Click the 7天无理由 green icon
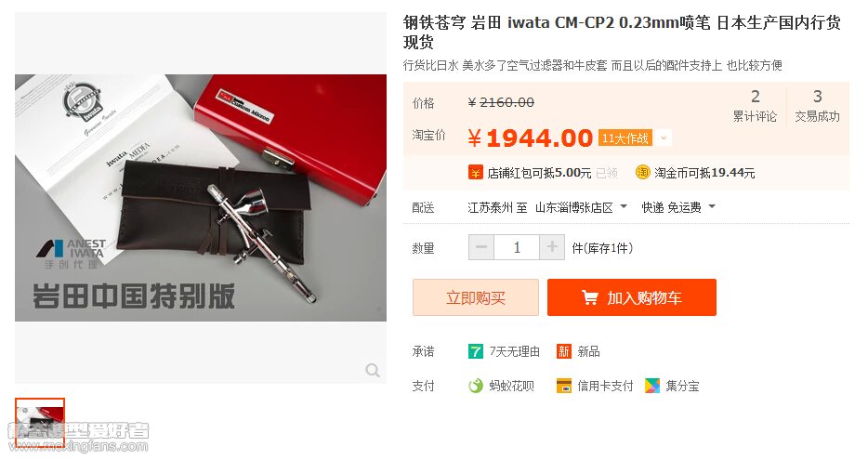Viewport: 868px width, 460px height. (476, 351)
